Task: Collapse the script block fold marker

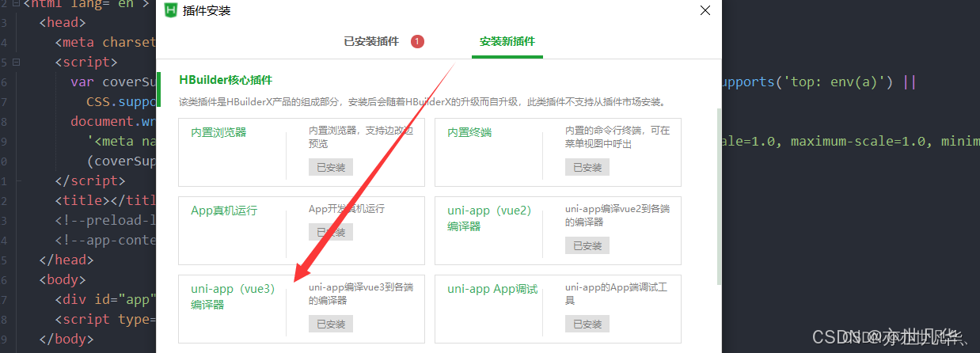Action: tap(17, 62)
